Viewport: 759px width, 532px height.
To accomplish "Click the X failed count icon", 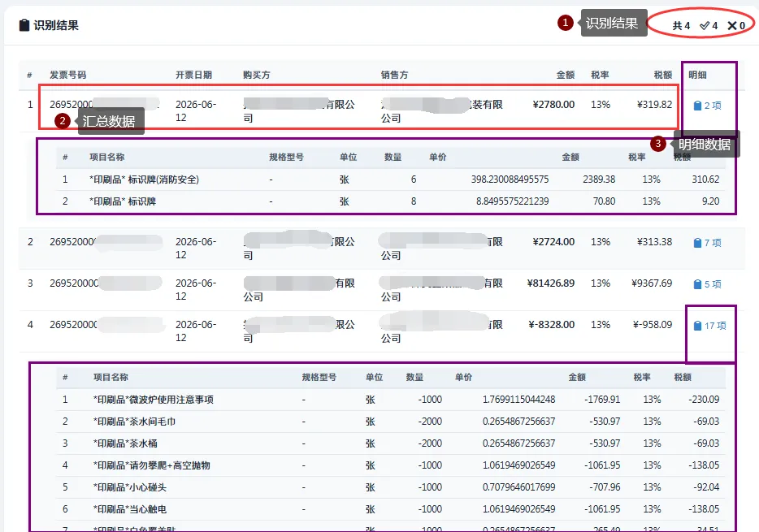I will pos(732,26).
